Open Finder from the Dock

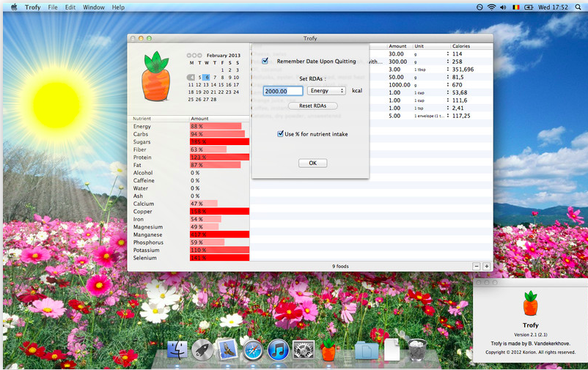(177, 350)
